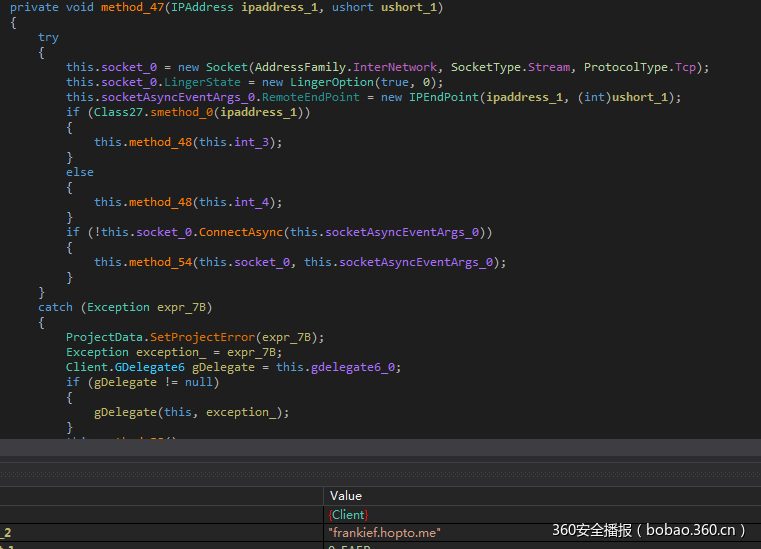Click the IPEndPoint type name
Viewport: 761px width, 549px height.
[443, 97]
